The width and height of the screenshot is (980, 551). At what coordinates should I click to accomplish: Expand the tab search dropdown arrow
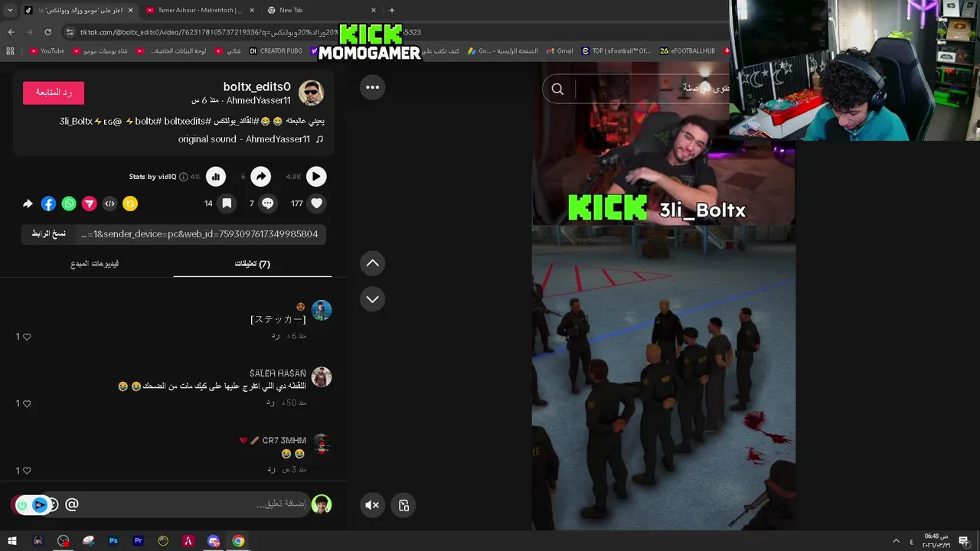tap(10, 10)
